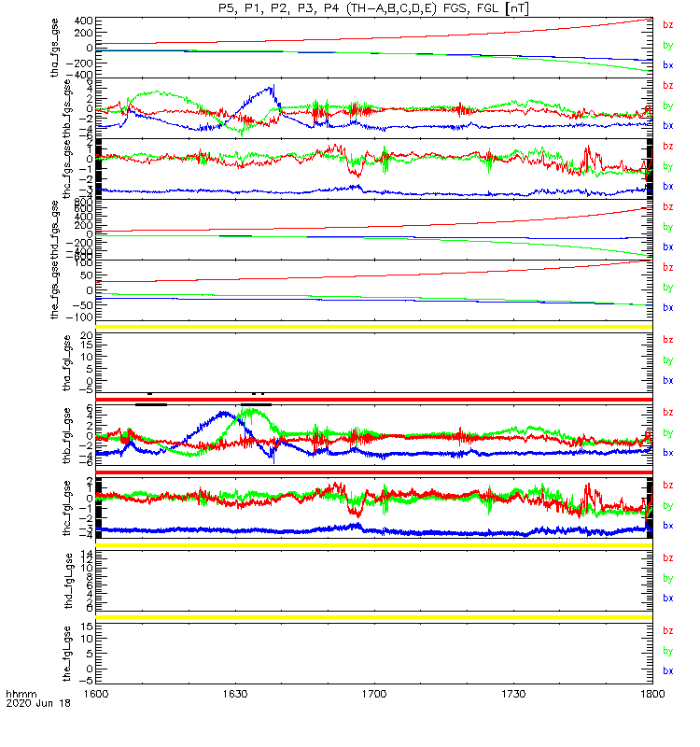Click the '400' tick value on tha_fgs_gse axis
700x747 pixels.
[84, 21]
